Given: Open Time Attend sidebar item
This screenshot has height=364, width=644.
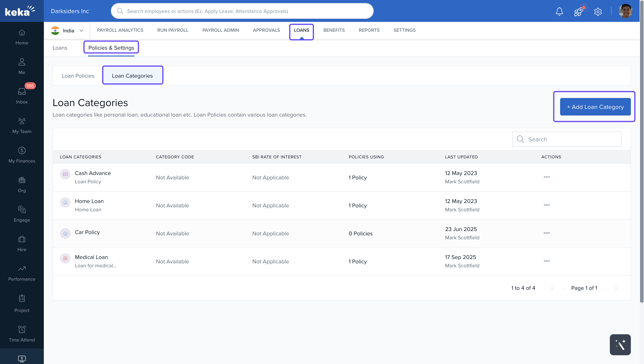Looking at the screenshot, I should [22, 334].
